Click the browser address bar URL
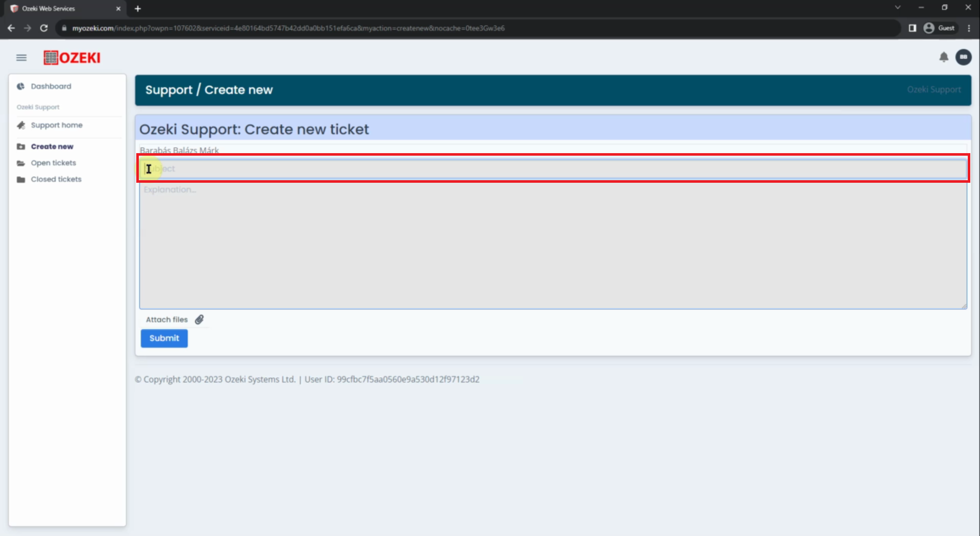The image size is (980, 536). click(288, 28)
